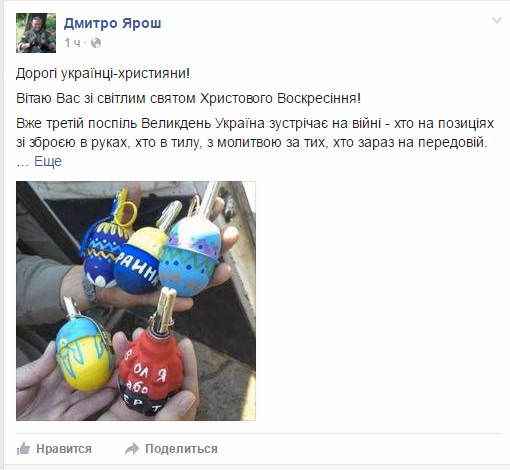The image size is (510, 470).
Task: Click the yellow-blue trident grenade in photo
Action: (x=84, y=352)
